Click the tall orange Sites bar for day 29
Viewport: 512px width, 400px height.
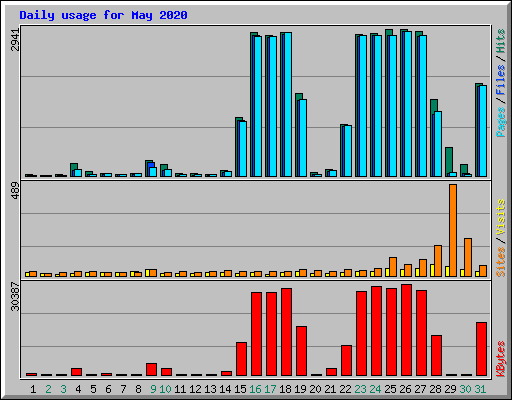point(453,230)
